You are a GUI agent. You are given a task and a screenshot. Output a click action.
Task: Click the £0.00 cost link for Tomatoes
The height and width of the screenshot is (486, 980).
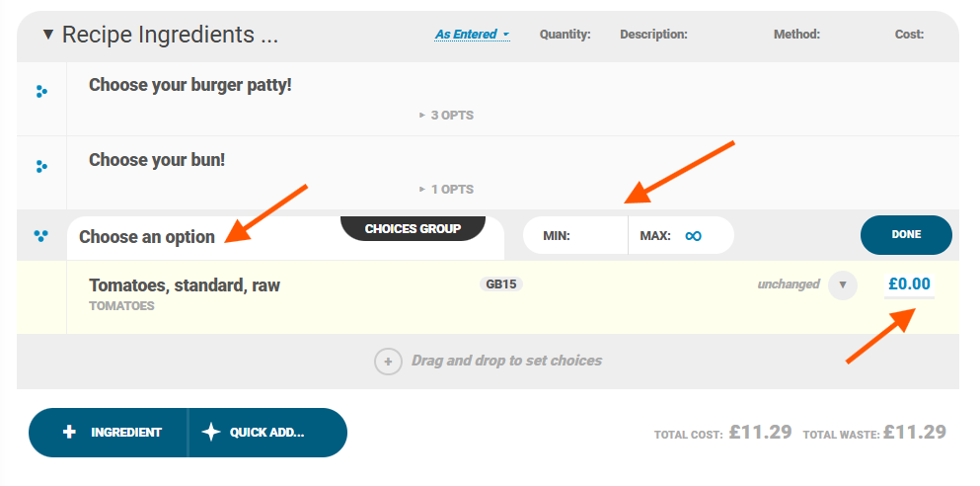pos(909,283)
